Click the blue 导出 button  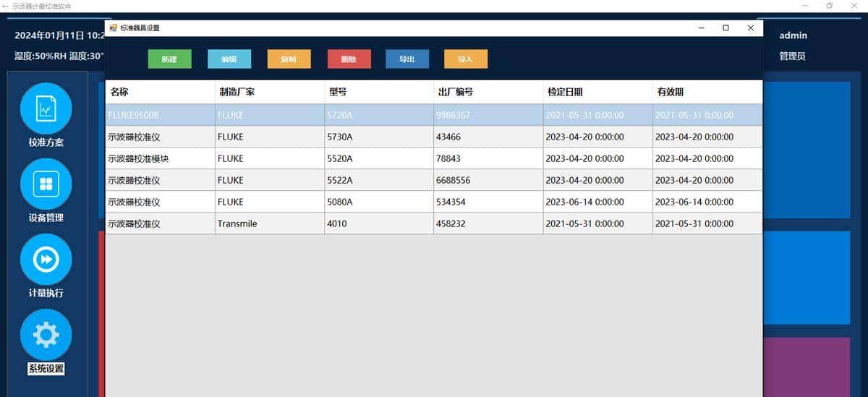407,59
